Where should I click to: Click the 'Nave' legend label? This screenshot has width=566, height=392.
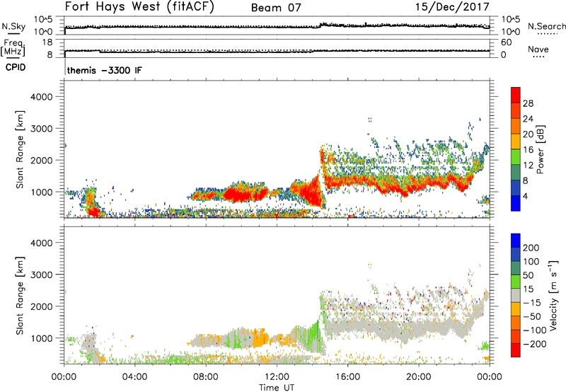pos(538,49)
